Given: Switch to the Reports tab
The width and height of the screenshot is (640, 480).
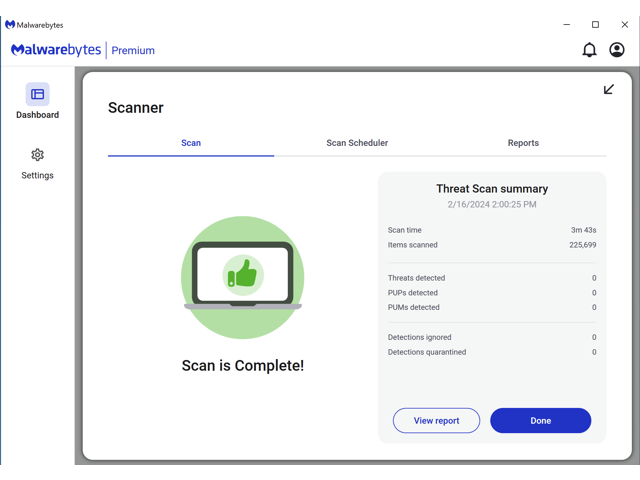Looking at the screenshot, I should [x=523, y=143].
